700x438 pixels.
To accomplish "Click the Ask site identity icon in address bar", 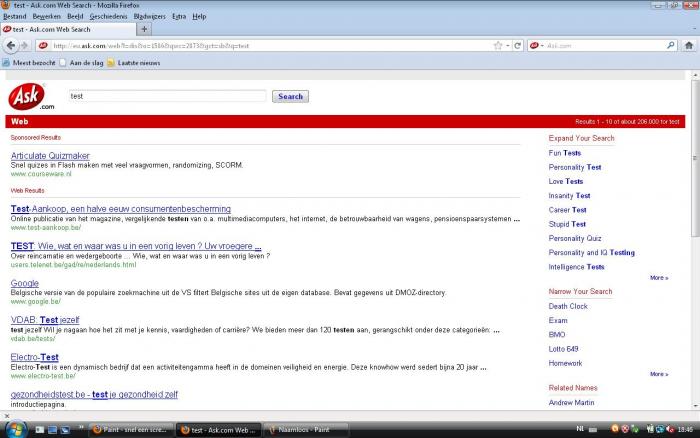I will coord(43,46).
